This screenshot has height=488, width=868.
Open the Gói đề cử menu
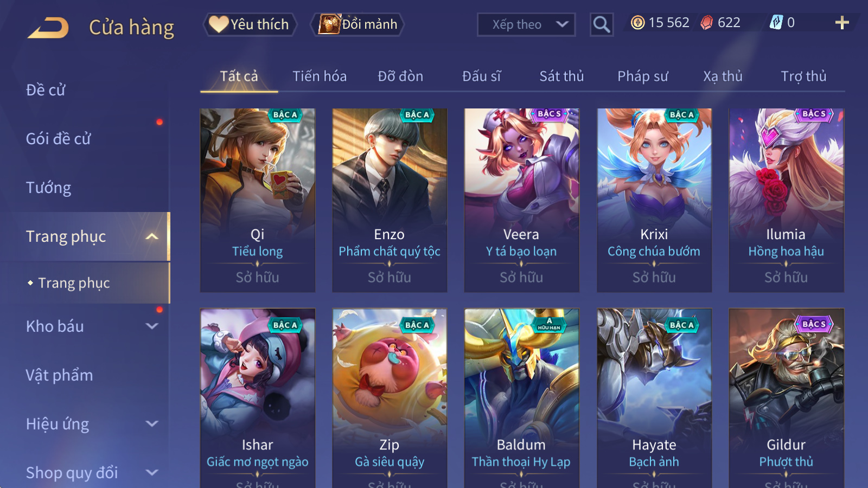click(x=59, y=139)
